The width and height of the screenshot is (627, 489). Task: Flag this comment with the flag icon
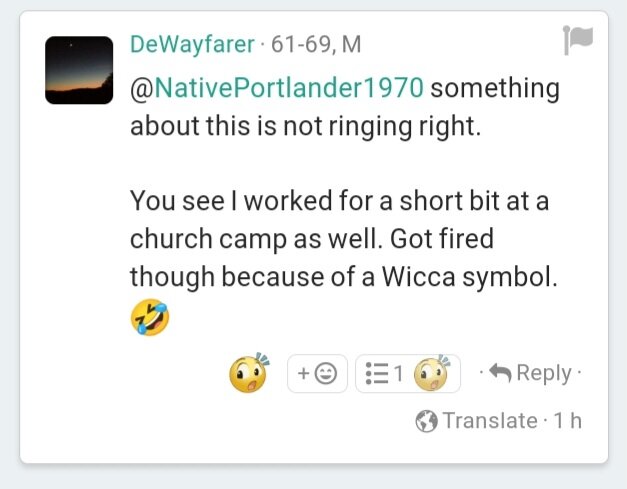[578, 40]
